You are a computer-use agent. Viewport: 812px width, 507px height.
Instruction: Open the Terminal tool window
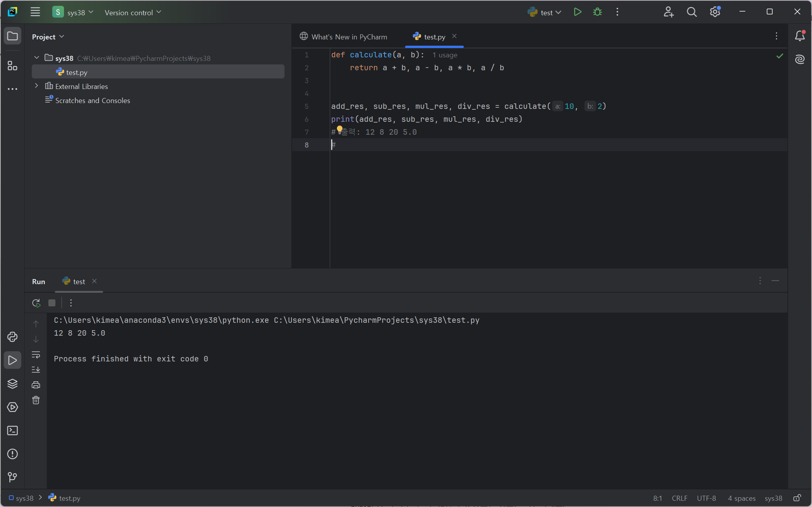12,431
